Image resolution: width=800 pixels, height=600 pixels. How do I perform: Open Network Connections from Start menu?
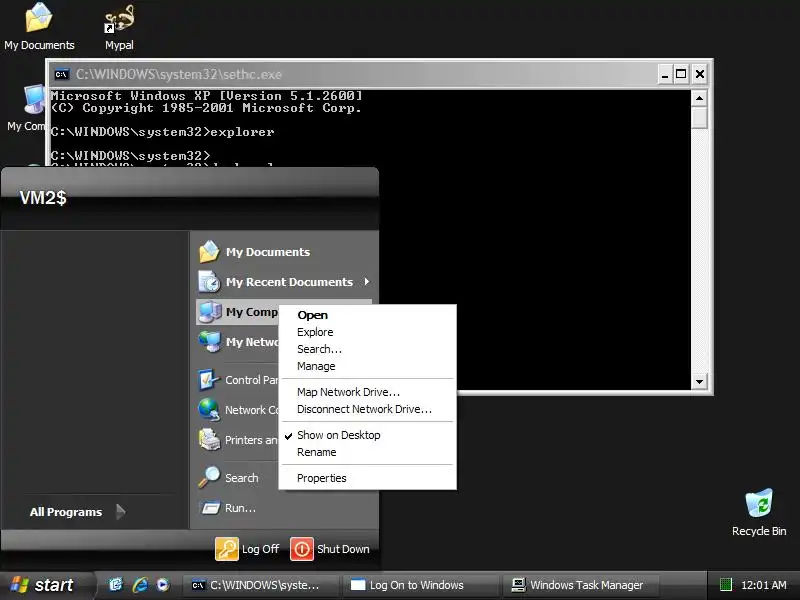point(238,410)
